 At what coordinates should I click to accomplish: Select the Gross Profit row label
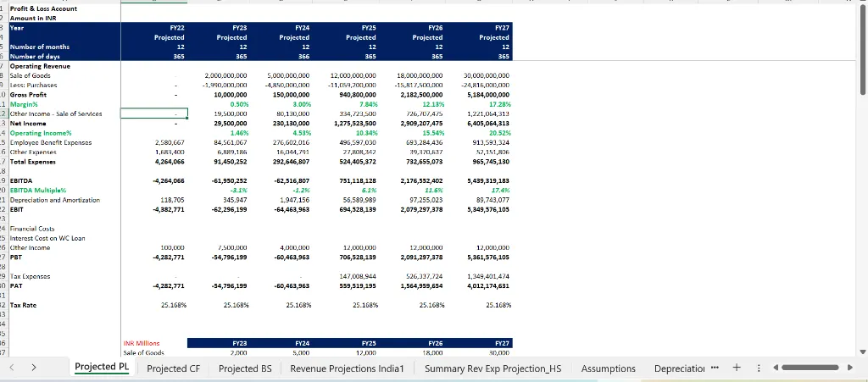click(32, 96)
